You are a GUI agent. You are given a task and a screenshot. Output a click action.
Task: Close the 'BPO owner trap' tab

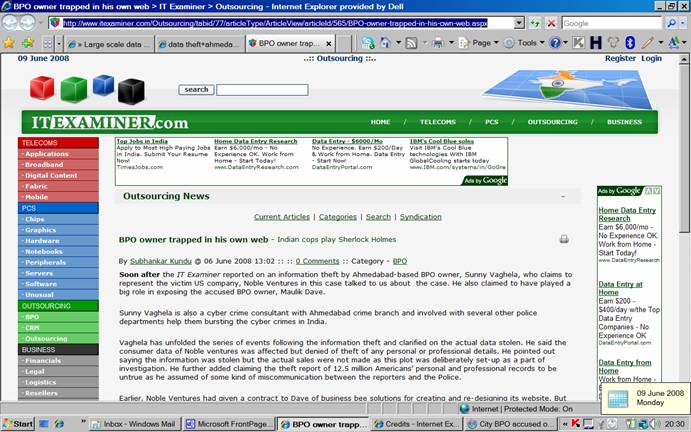click(x=329, y=44)
